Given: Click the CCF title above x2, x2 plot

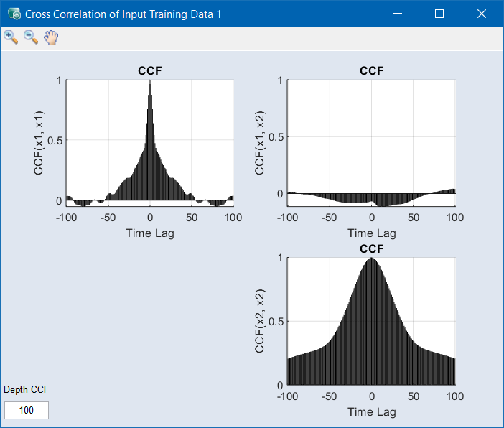Looking at the screenshot, I should (371, 248).
